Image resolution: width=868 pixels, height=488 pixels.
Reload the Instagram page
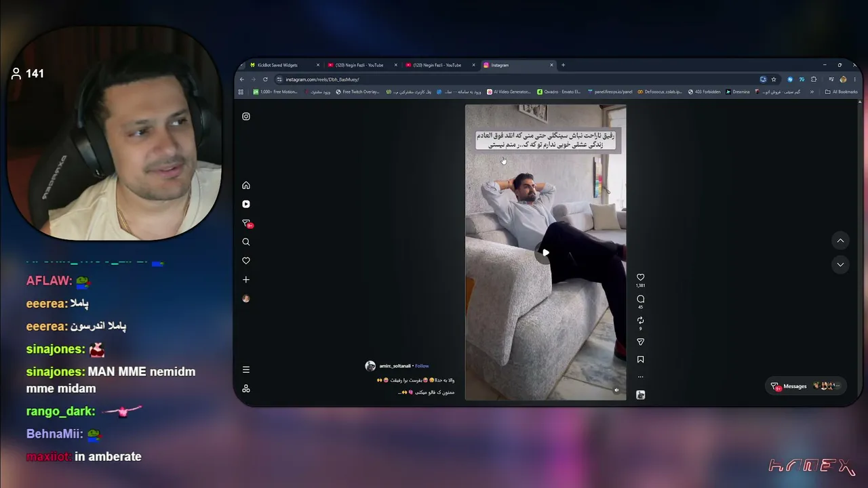coord(265,79)
